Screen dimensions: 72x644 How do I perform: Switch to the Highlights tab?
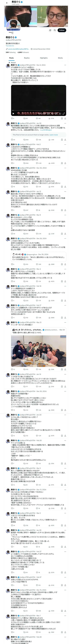(44, 58)
